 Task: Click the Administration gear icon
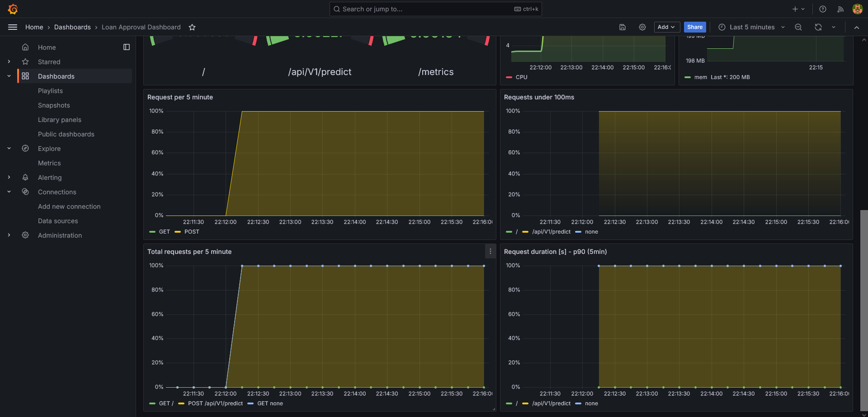[x=25, y=235]
